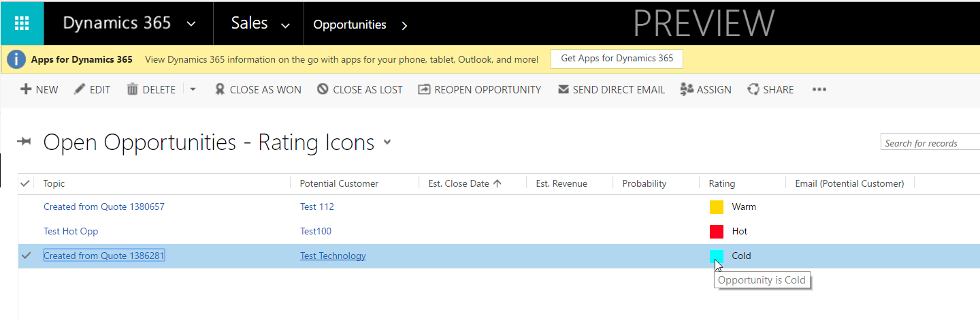Click the REOPEN OPPORTUNITY label
This screenshot has height=321, width=980.
click(488, 89)
